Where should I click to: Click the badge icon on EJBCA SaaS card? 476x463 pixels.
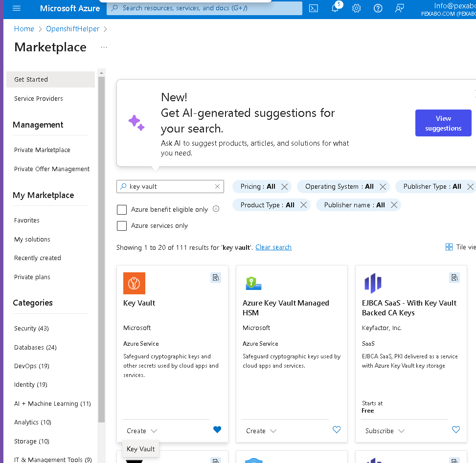tap(454, 277)
